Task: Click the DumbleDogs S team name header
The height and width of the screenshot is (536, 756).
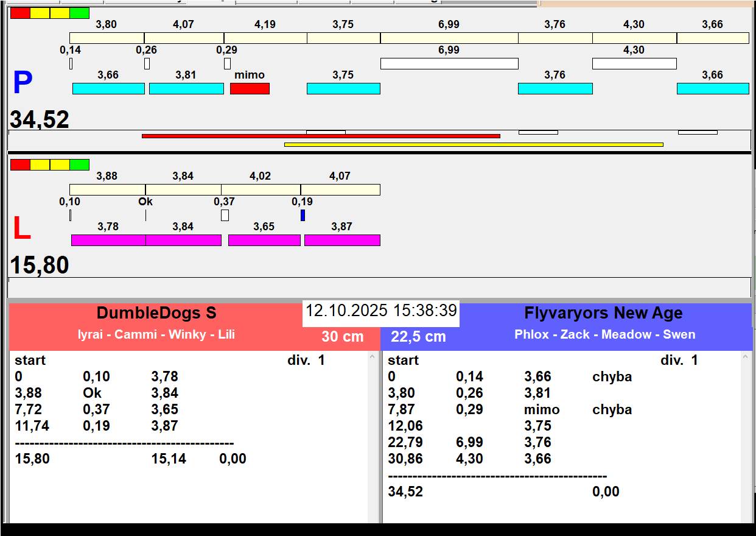Action: (156, 313)
